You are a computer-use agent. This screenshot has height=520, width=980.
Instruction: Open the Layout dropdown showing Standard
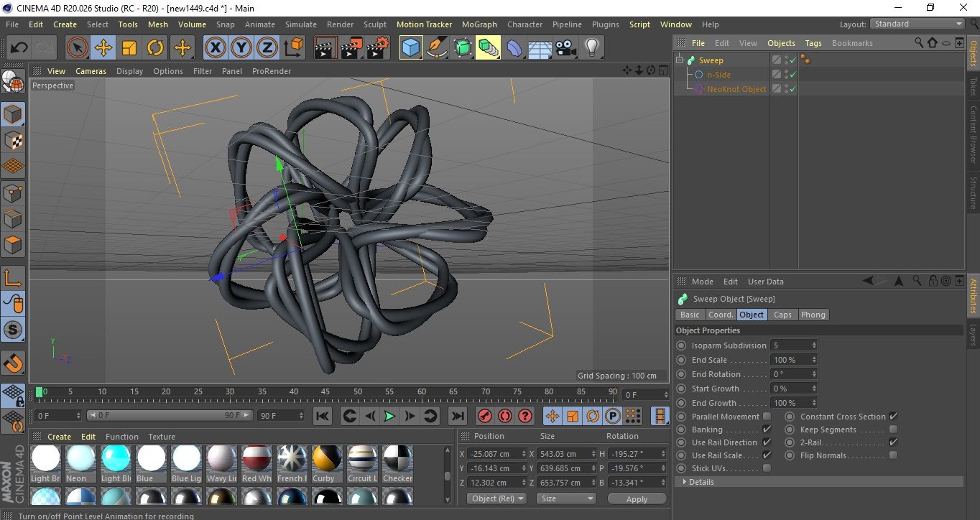[917, 24]
